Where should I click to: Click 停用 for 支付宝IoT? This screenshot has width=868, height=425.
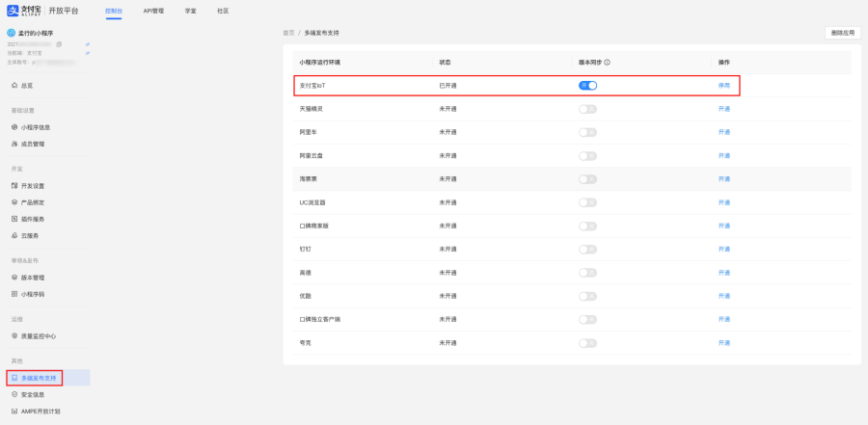(x=724, y=86)
